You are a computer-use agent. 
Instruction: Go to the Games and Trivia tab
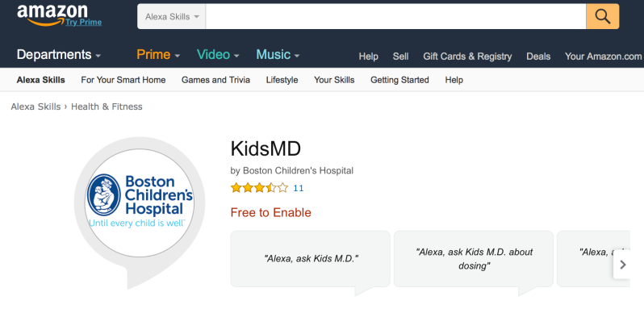215,80
